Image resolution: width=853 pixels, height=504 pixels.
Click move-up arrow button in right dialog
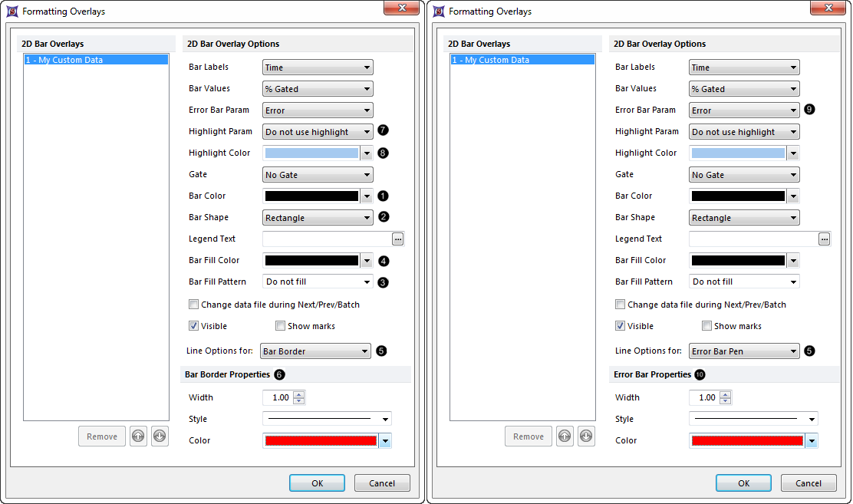(x=565, y=436)
